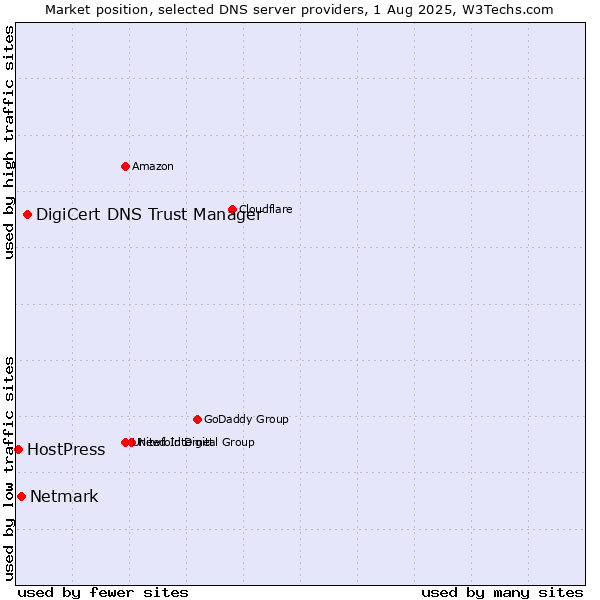Click the red data point for Cloudflare
Screen dimensions: 600x600
(x=232, y=209)
